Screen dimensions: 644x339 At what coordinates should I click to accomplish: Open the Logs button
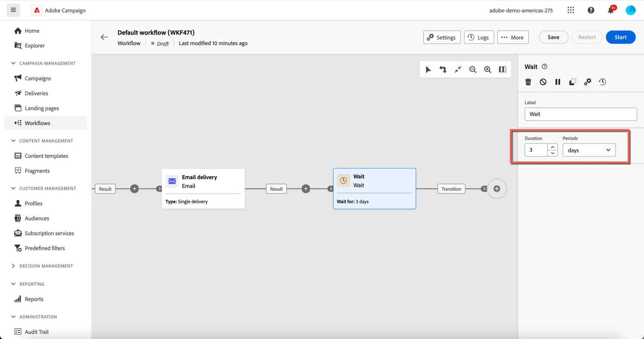(x=479, y=37)
